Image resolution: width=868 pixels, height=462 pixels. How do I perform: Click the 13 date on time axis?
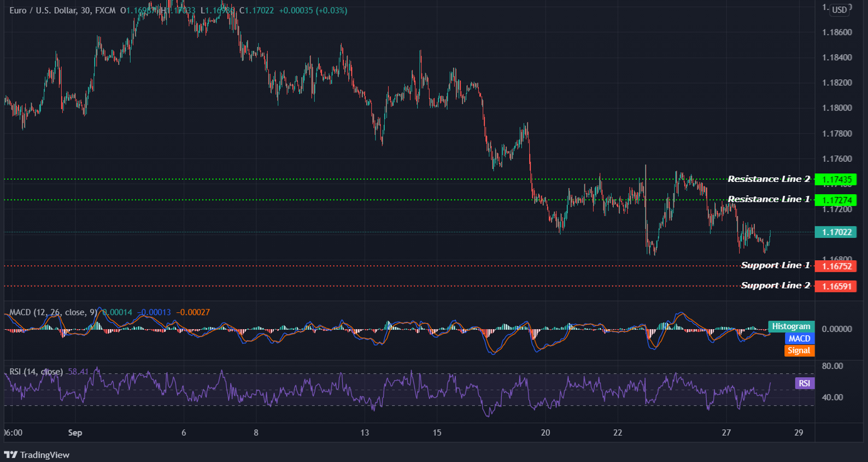pos(365,432)
